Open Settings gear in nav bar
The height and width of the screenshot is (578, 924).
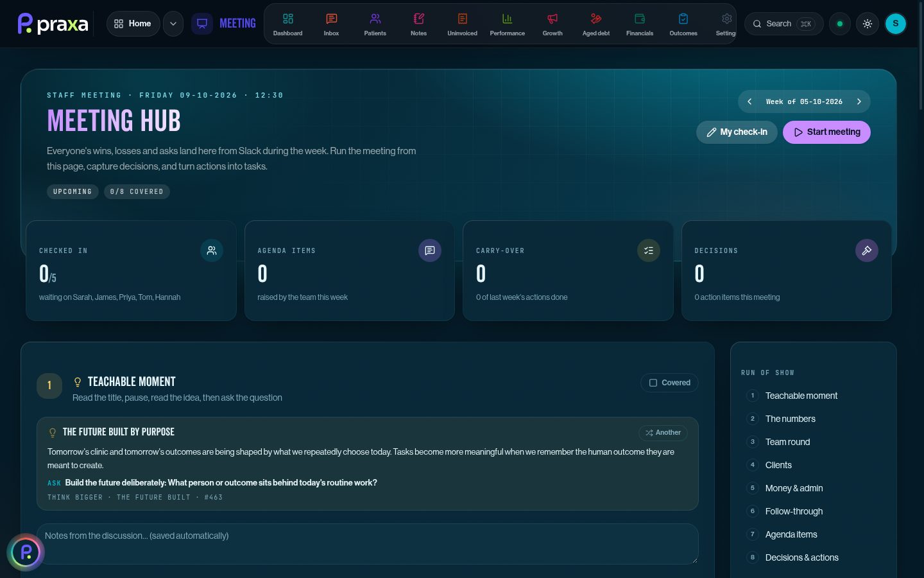pyautogui.click(x=726, y=24)
